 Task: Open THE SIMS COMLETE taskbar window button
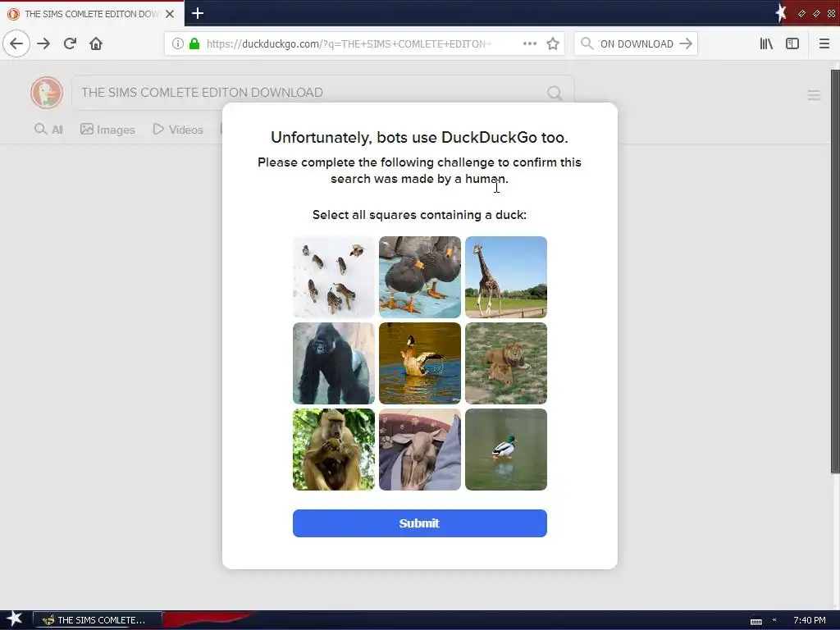click(x=98, y=620)
